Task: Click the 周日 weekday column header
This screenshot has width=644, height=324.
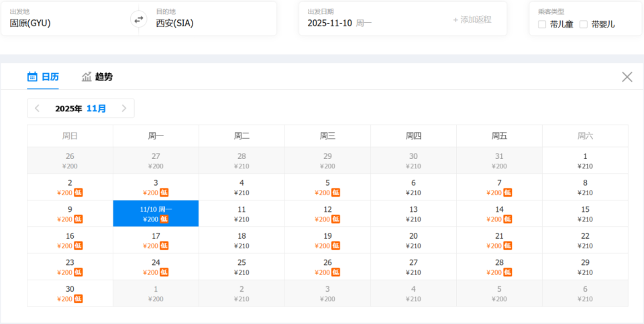Action: click(70, 136)
